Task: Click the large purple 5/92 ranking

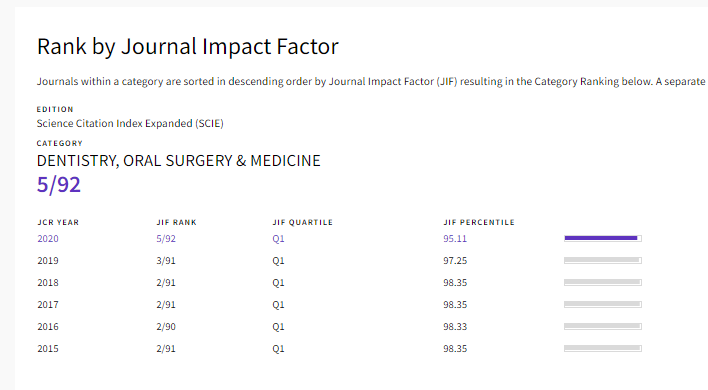Action: coord(59,185)
